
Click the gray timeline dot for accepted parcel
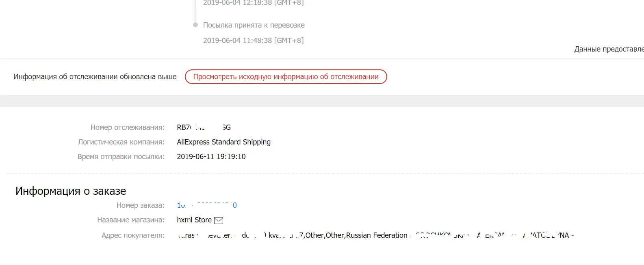coord(195,25)
